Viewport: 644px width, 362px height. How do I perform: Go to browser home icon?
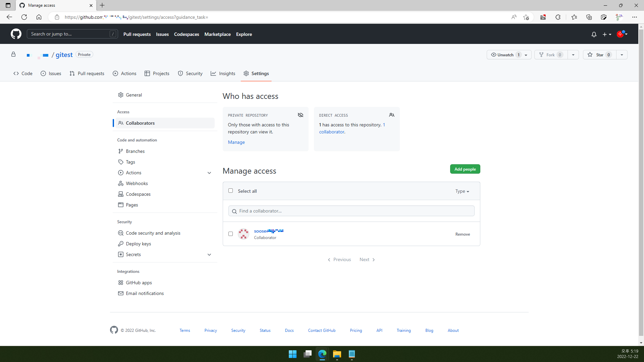39,17
